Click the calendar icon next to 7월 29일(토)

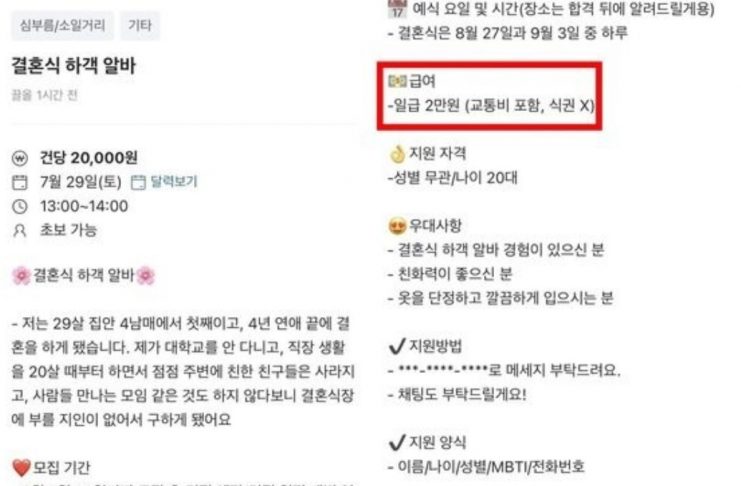point(20,182)
